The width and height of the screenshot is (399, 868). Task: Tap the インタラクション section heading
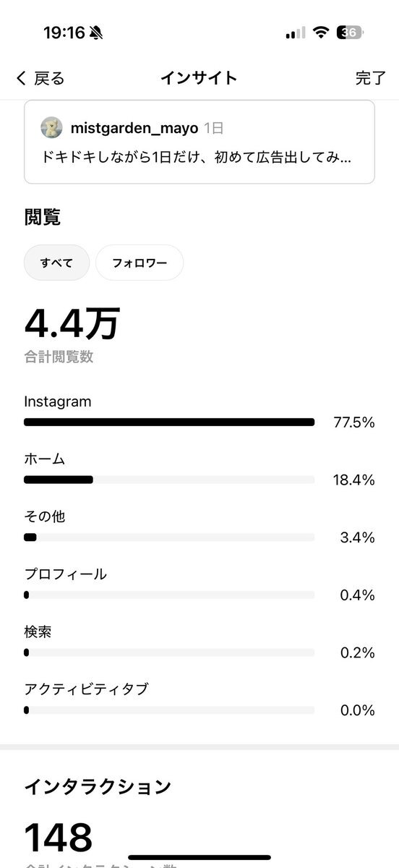pos(98,786)
